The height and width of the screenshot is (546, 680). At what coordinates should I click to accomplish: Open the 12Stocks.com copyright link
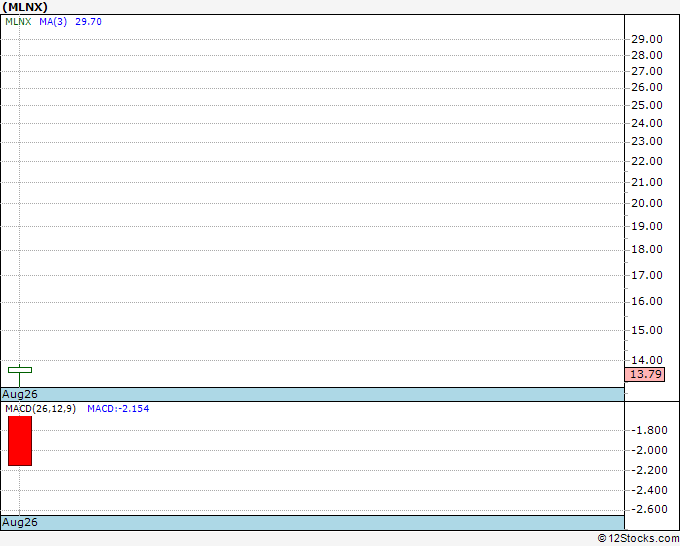[x=638, y=539]
